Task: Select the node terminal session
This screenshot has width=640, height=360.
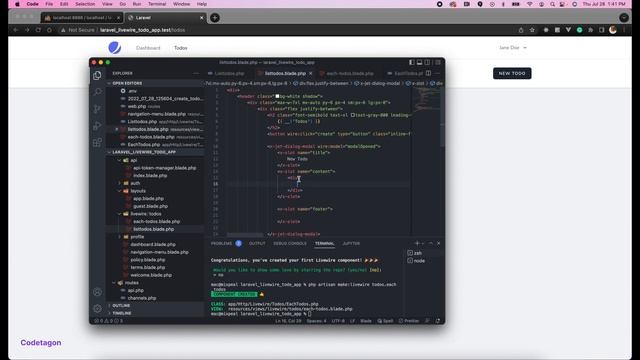Action: (424, 260)
